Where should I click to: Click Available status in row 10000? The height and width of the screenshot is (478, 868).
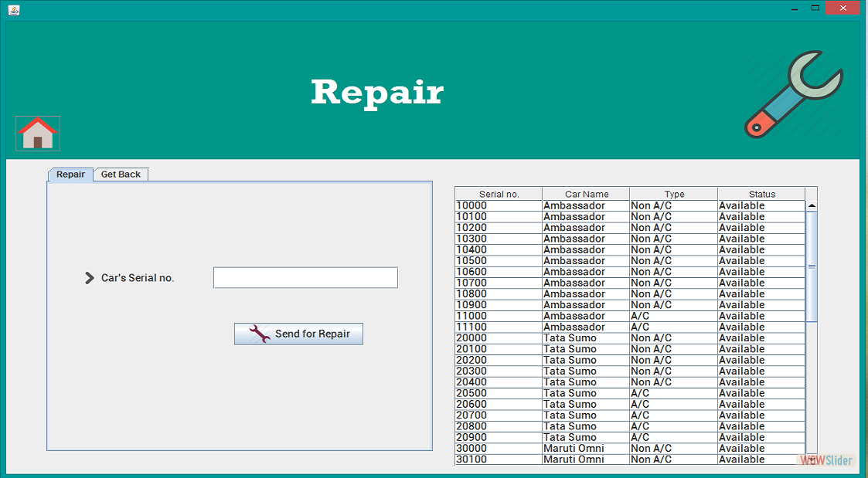tap(761, 206)
